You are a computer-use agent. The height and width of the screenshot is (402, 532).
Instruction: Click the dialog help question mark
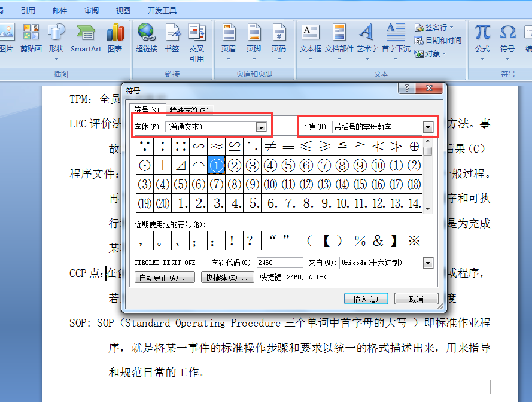(407, 88)
